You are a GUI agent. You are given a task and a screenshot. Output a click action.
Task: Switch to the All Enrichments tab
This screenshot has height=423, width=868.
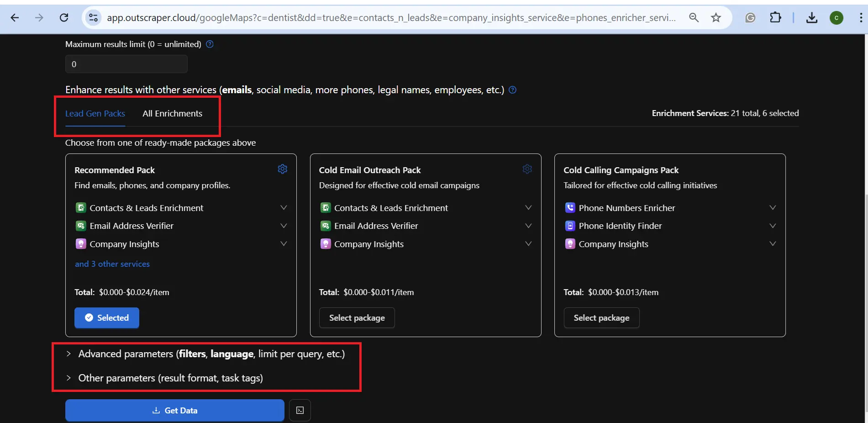pyautogui.click(x=172, y=114)
